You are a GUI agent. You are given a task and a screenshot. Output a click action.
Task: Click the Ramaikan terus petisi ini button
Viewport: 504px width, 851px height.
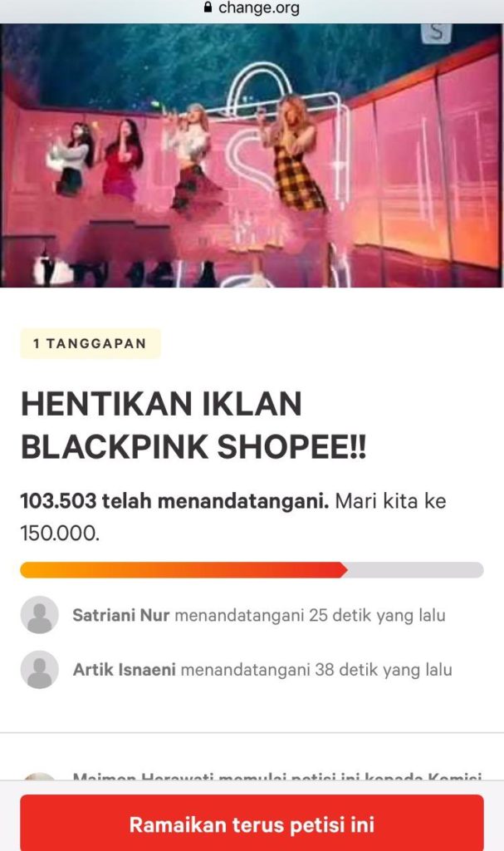coord(252,824)
